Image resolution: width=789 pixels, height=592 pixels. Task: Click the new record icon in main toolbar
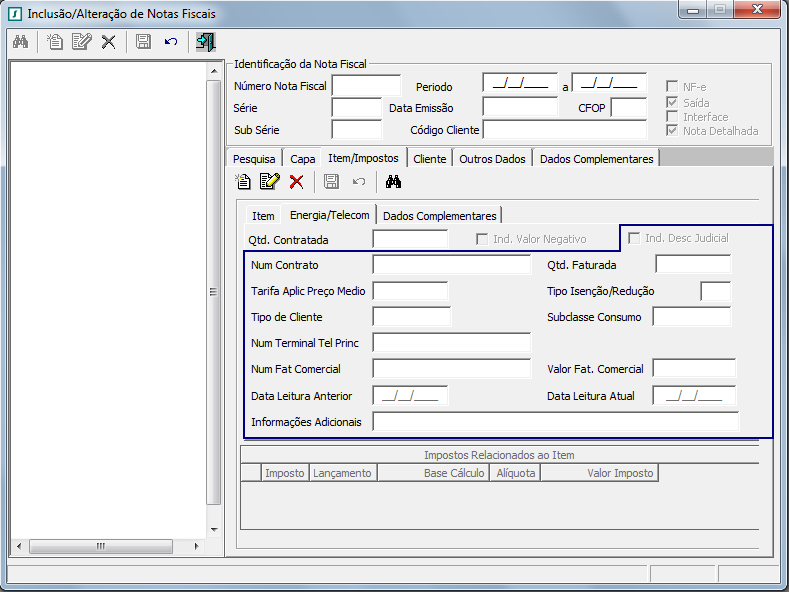[55, 41]
